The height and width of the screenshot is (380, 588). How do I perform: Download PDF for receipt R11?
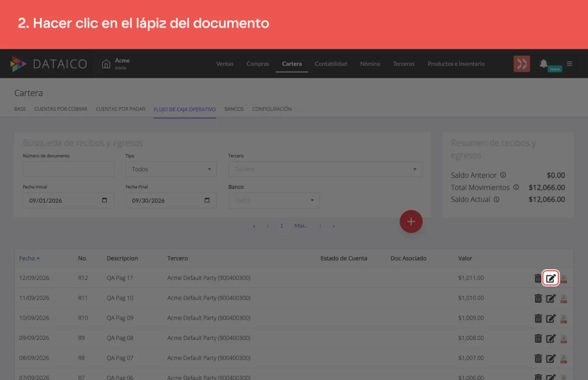click(x=564, y=298)
